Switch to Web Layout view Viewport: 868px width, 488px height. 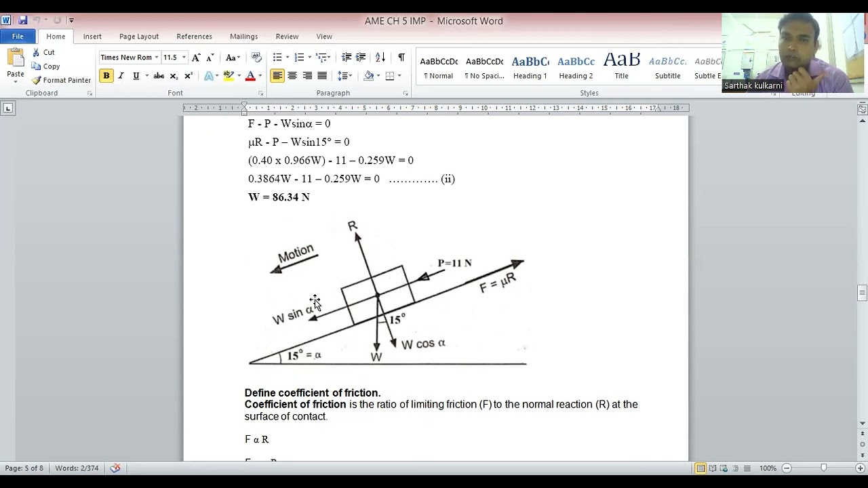coord(724,468)
